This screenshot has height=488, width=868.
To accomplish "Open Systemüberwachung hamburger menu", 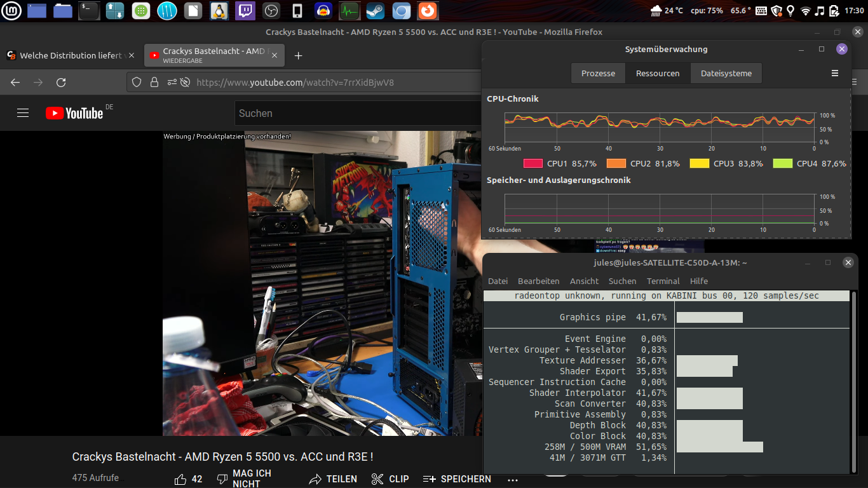I will (835, 73).
